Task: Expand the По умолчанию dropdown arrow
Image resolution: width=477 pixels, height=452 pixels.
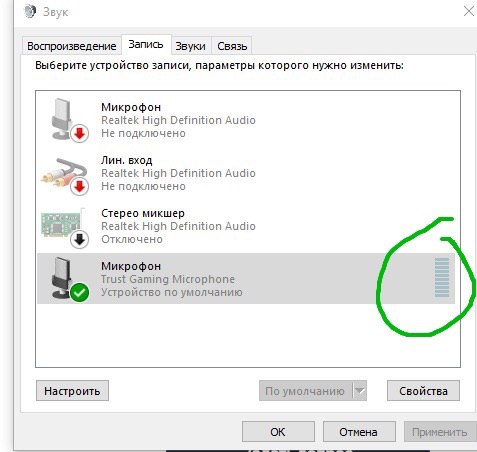Action: click(359, 391)
